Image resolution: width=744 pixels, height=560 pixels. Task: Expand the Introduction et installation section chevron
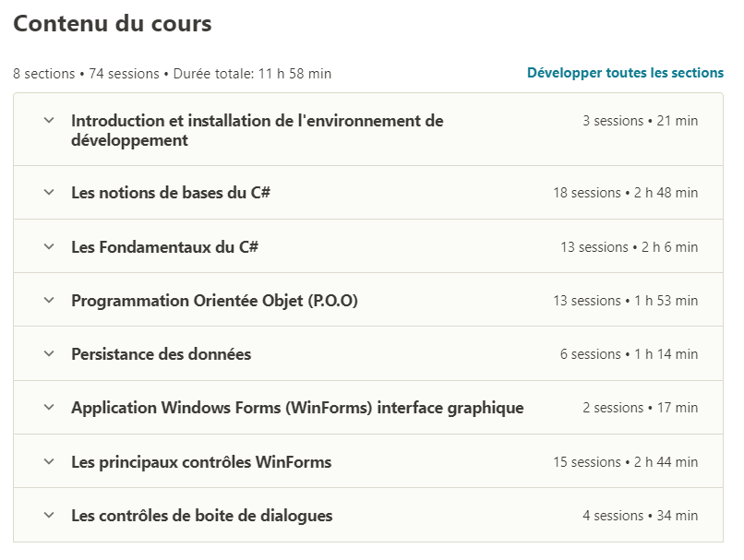pyautogui.click(x=49, y=121)
